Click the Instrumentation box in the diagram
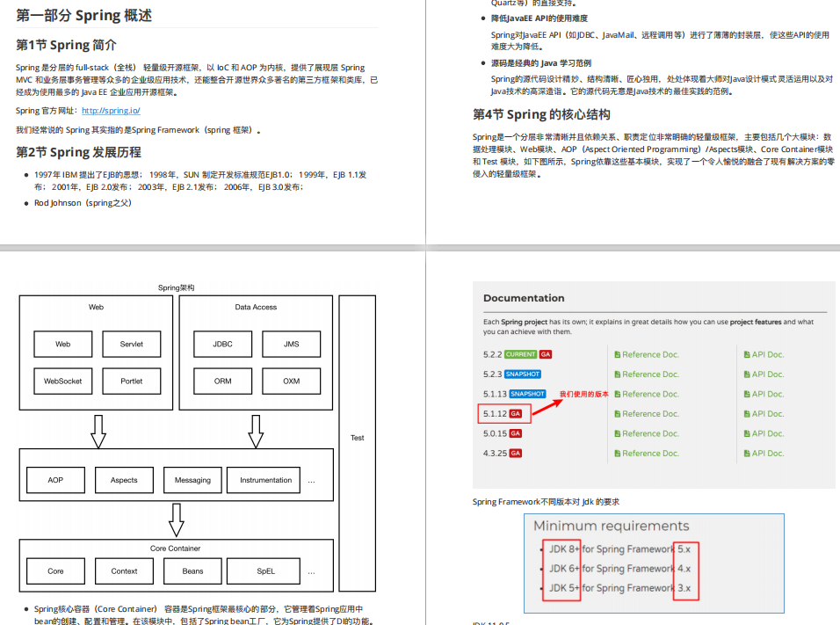This screenshot has width=840, height=625. tap(264, 480)
